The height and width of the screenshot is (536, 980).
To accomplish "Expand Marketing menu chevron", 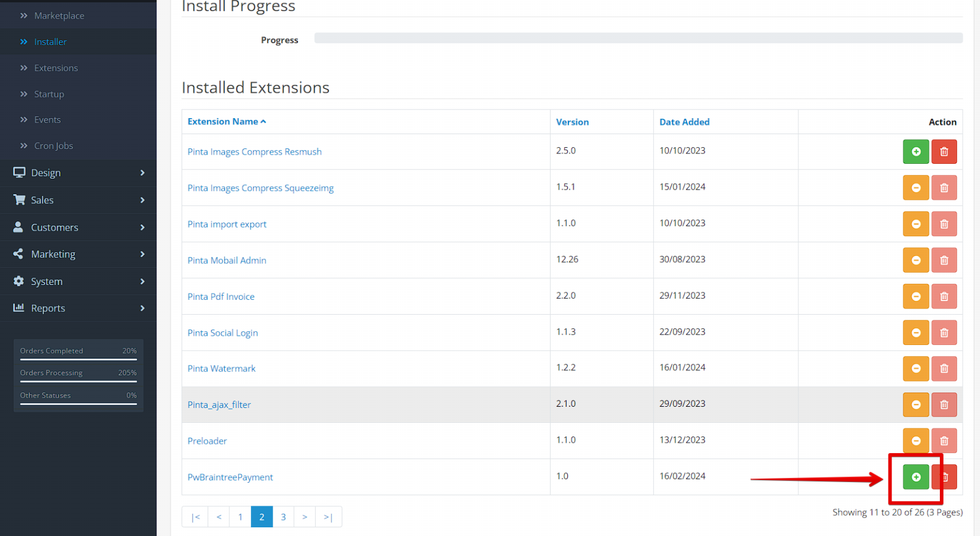I will [143, 254].
